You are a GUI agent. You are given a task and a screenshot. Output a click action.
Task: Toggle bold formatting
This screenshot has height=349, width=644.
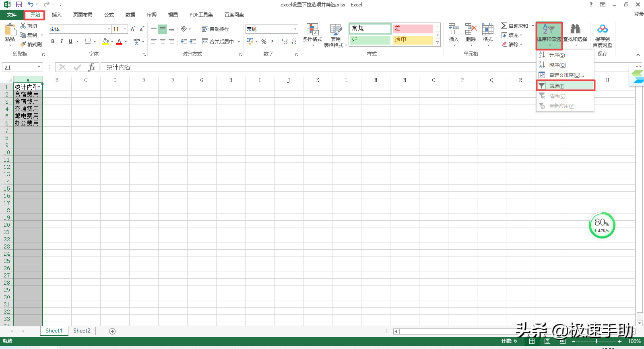coord(53,41)
